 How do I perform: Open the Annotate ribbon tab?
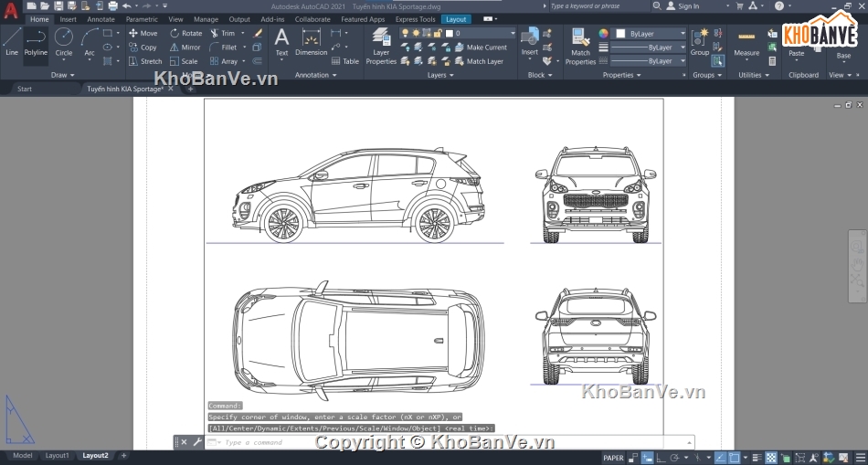point(101,19)
